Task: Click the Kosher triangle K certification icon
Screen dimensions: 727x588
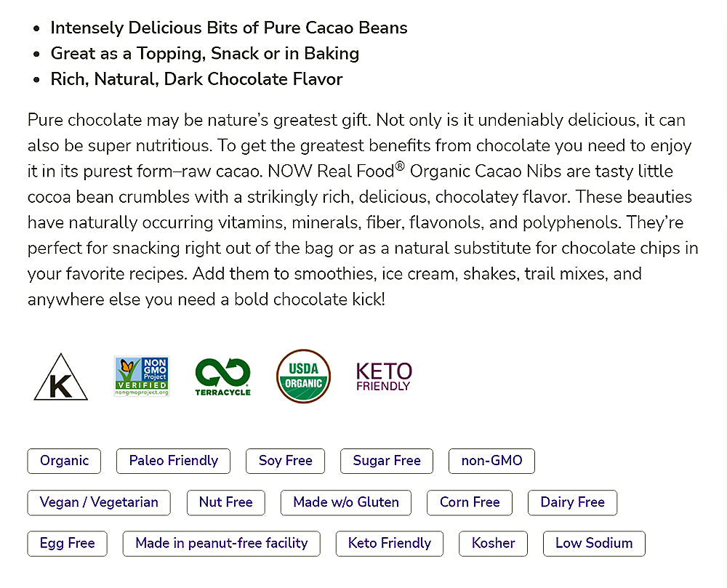Action: point(61,378)
